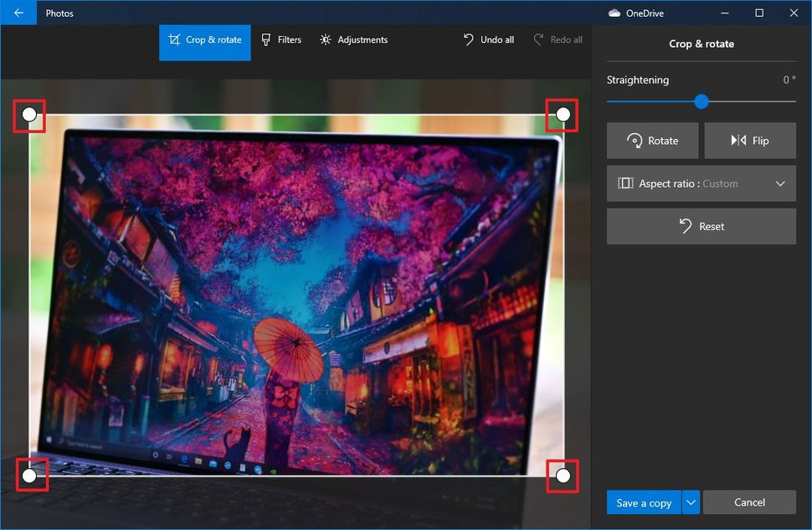Select the bottom-right crop handle
This screenshot has height=530, width=812.
(562, 476)
